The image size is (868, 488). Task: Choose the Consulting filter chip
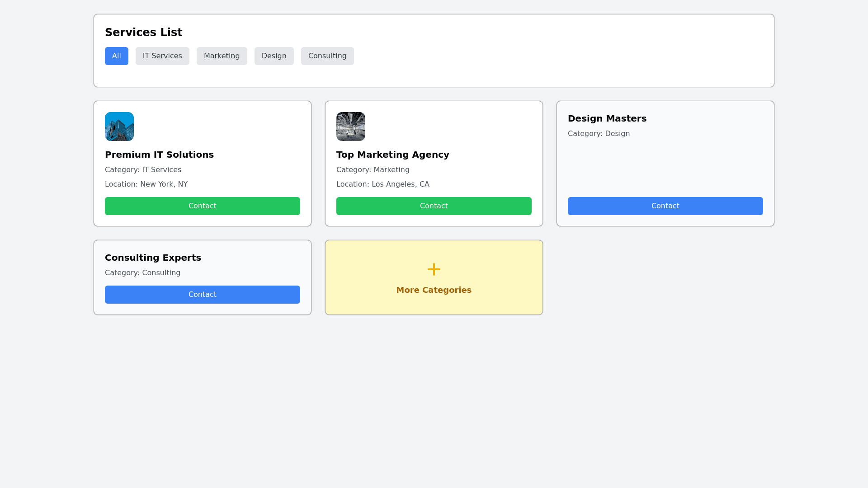click(327, 56)
